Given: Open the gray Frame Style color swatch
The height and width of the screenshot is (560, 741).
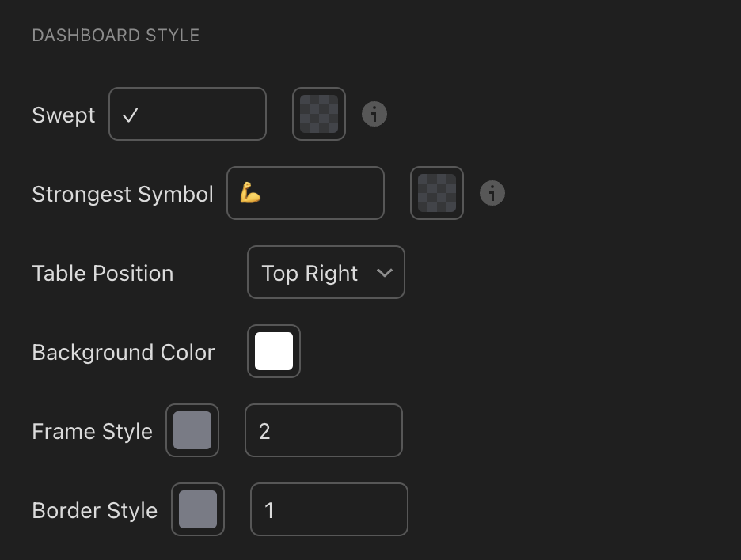Looking at the screenshot, I should tap(192, 430).
